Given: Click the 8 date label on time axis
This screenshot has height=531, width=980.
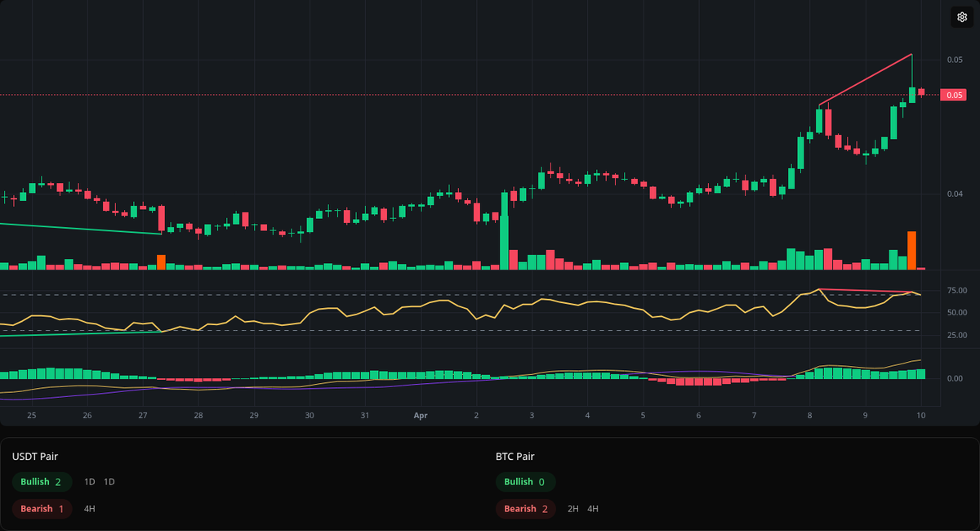Looking at the screenshot, I should [809, 416].
